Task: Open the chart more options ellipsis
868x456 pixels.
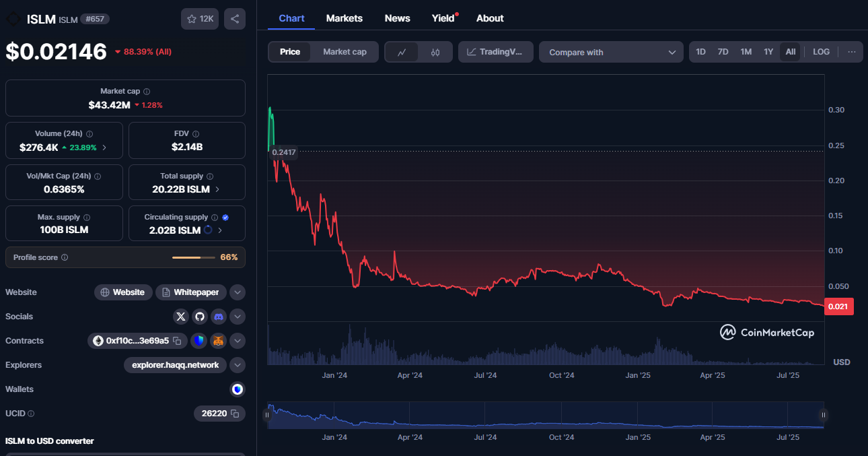Action: point(852,52)
